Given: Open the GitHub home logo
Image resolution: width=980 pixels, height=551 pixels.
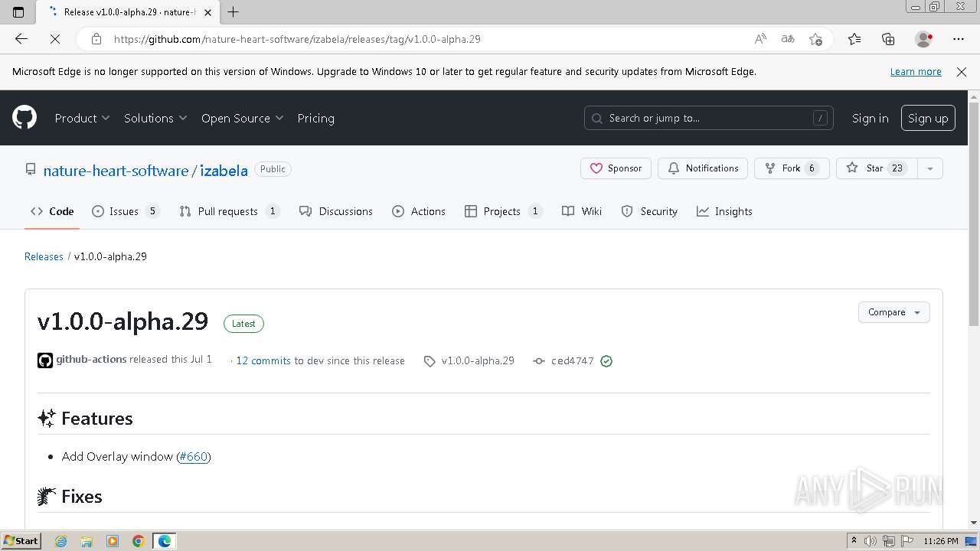Looking at the screenshot, I should pyautogui.click(x=24, y=118).
